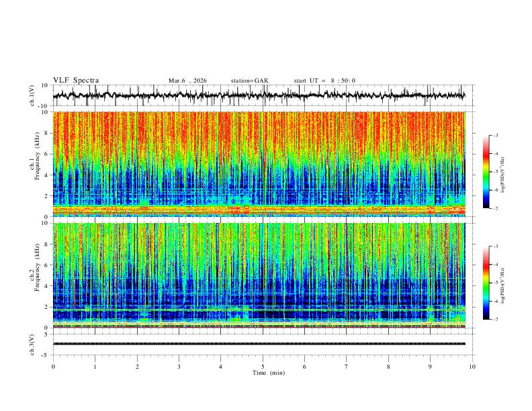Click the "8" kHz tick on ch.1 frequency axis
Image resolution: width=532 pixels, height=411 pixels.
(47, 133)
